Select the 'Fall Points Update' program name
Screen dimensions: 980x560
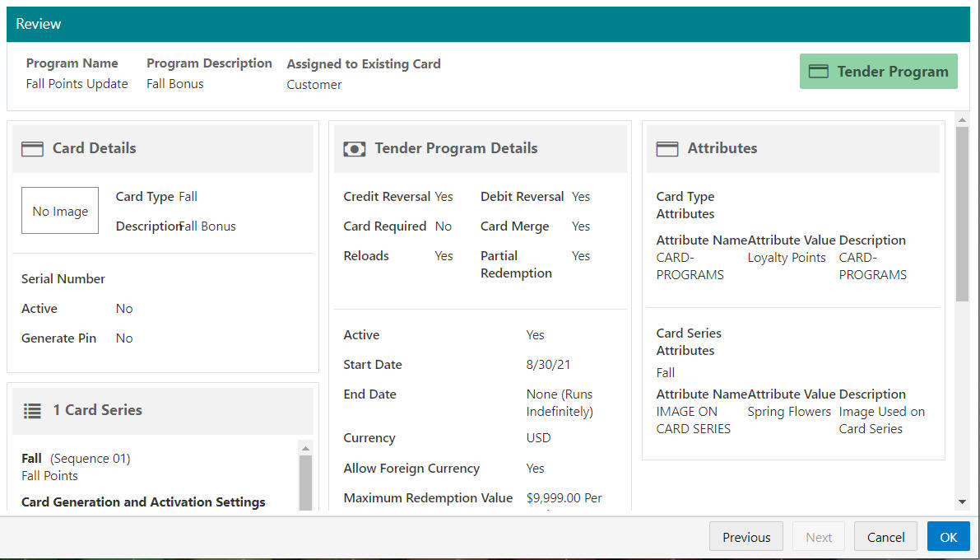77,84
